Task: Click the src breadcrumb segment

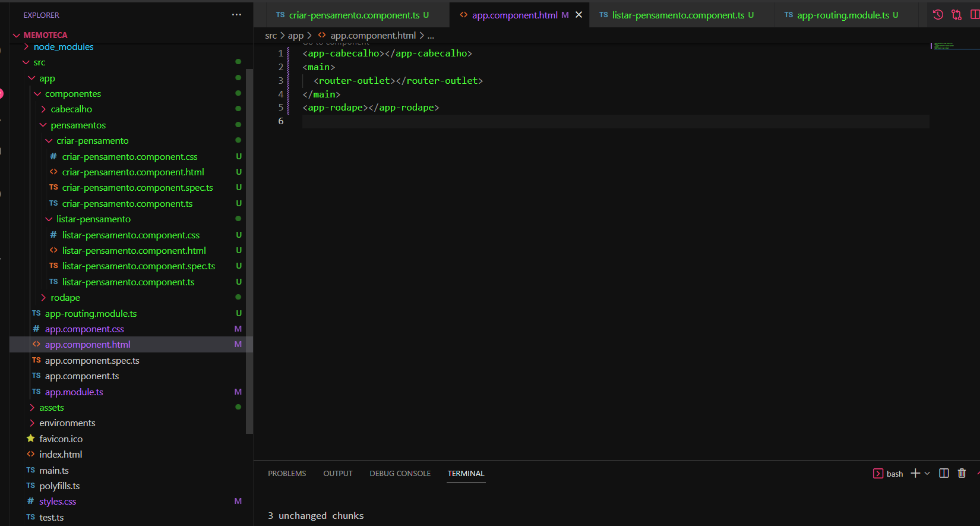Action: coord(271,36)
